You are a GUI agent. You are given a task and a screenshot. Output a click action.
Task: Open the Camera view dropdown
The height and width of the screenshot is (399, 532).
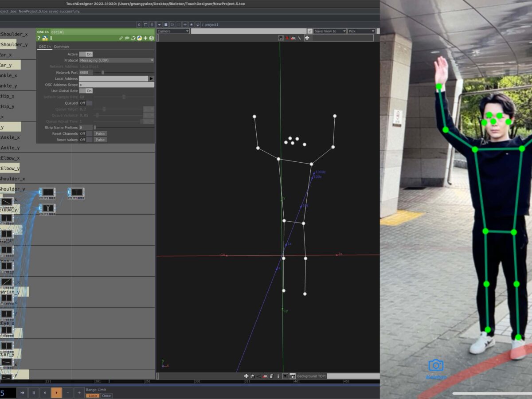tap(173, 31)
